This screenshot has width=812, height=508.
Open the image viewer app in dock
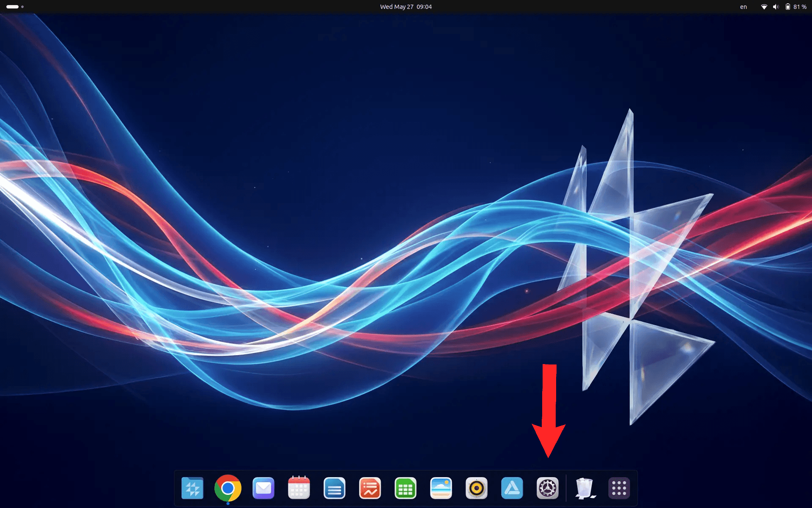tap(441, 488)
